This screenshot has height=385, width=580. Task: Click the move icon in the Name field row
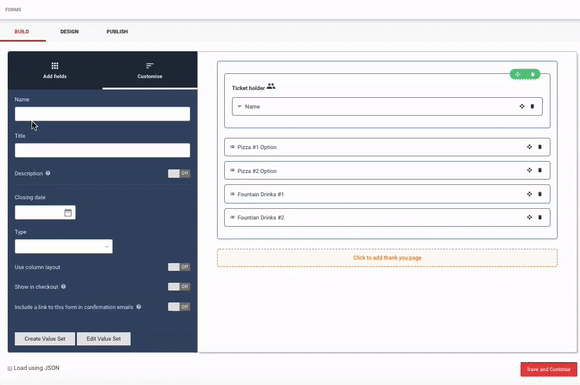tap(522, 107)
